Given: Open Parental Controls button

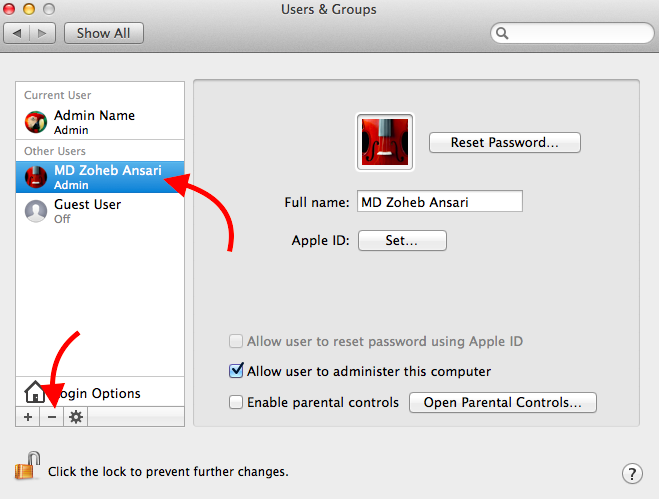Looking at the screenshot, I should pos(502,402).
